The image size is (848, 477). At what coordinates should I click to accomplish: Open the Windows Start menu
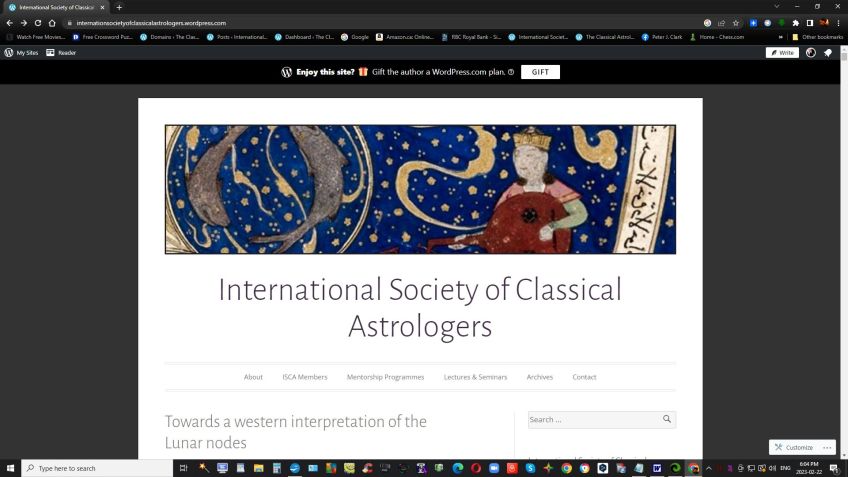(10, 468)
